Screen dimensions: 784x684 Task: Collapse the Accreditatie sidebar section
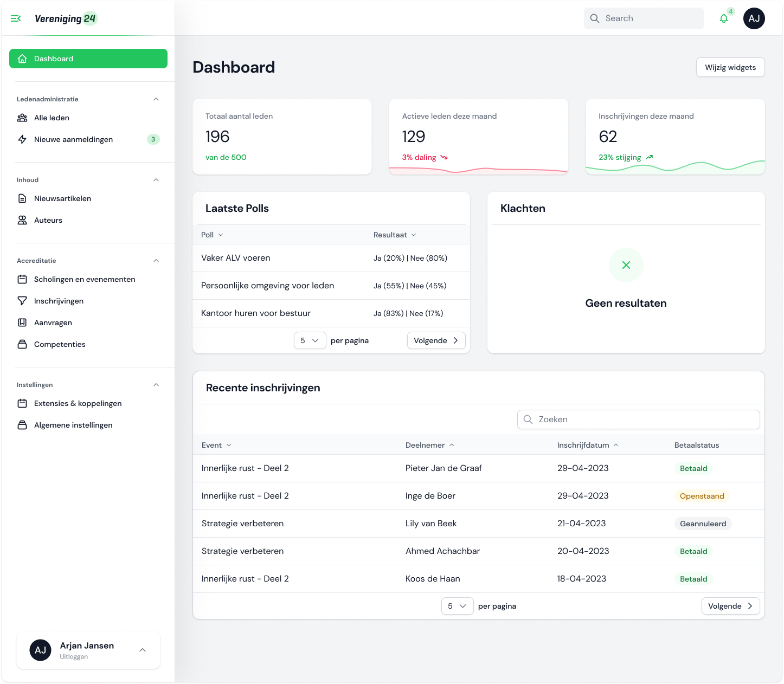[x=156, y=261]
